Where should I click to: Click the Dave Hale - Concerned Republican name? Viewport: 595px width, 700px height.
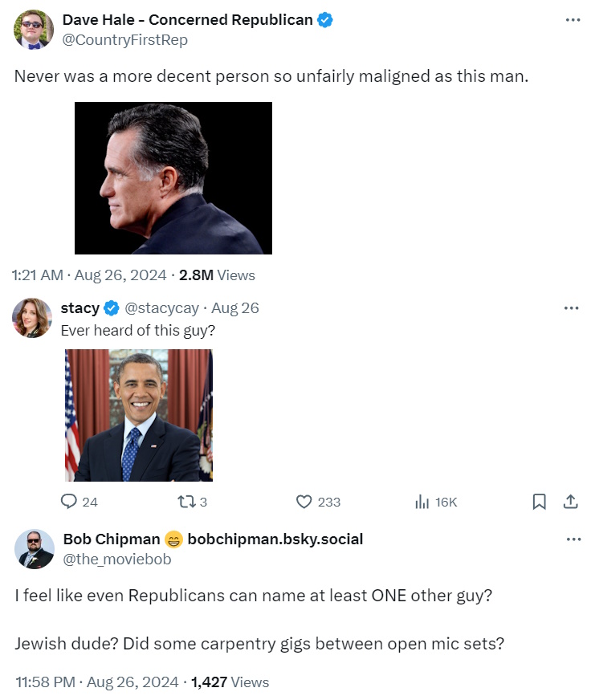point(187,20)
